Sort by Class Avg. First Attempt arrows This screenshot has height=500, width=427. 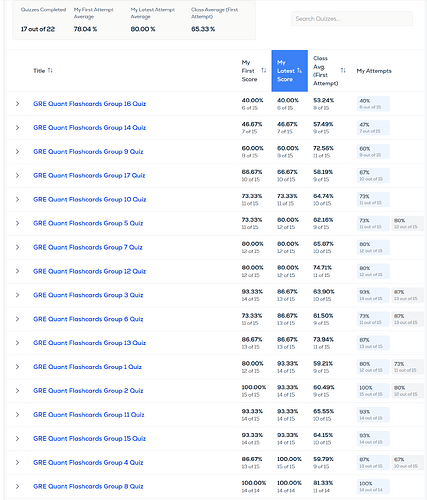[x=343, y=70]
